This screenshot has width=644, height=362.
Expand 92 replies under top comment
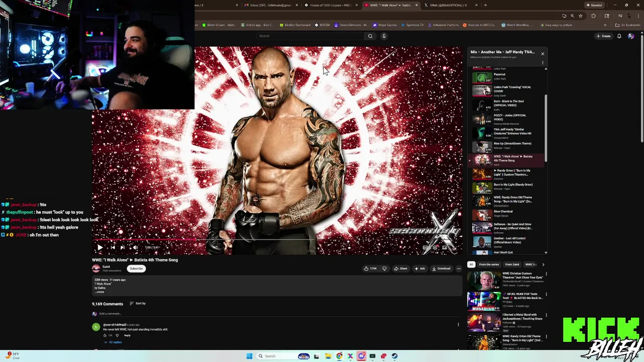pos(113,342)
